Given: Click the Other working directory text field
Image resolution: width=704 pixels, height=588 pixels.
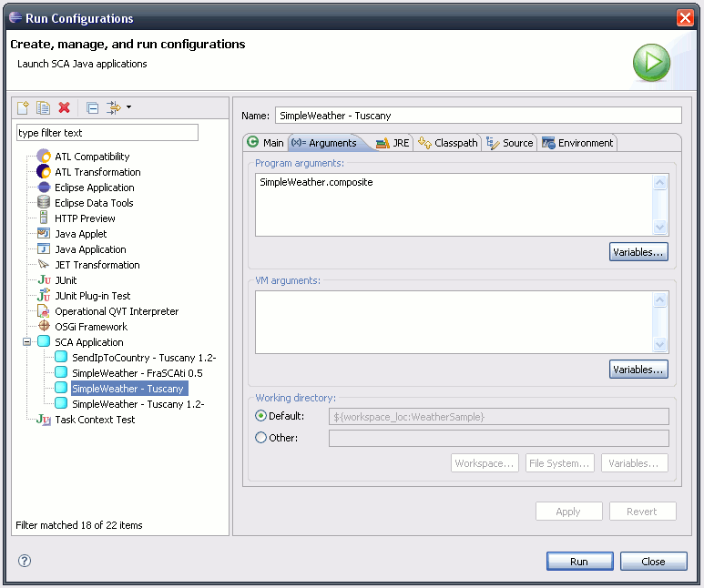Looking at the screenshot, I should point(499,438).
